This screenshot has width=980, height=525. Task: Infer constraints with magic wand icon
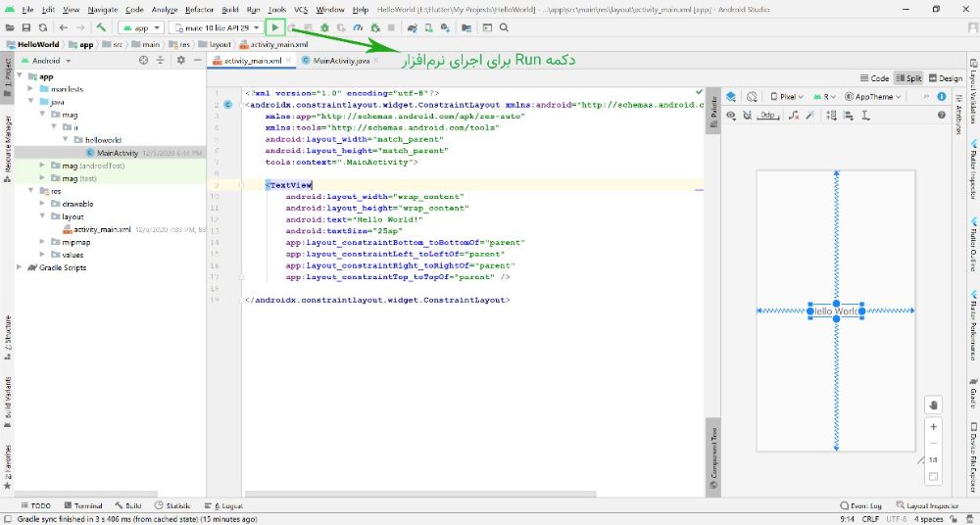(x=810, y=115)
